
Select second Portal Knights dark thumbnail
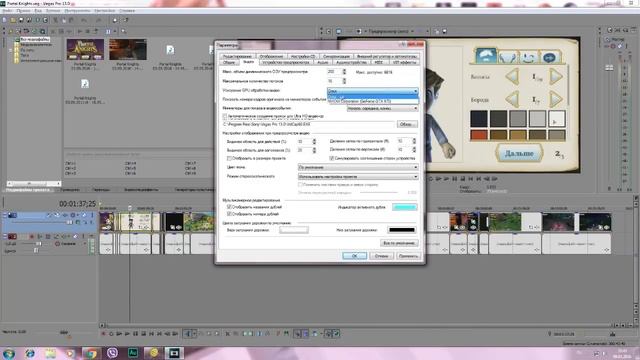(x=128, y=49)
